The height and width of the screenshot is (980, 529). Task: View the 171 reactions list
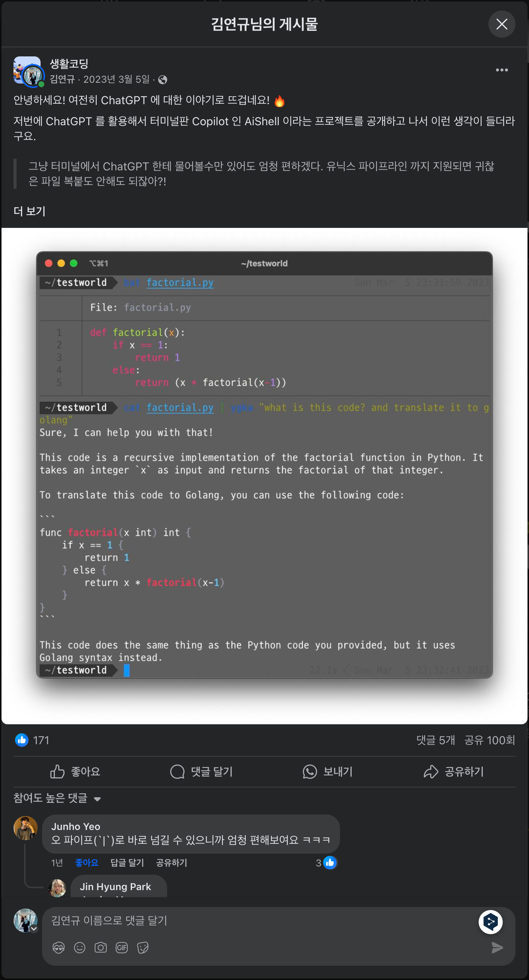click(x=41, y=740)
